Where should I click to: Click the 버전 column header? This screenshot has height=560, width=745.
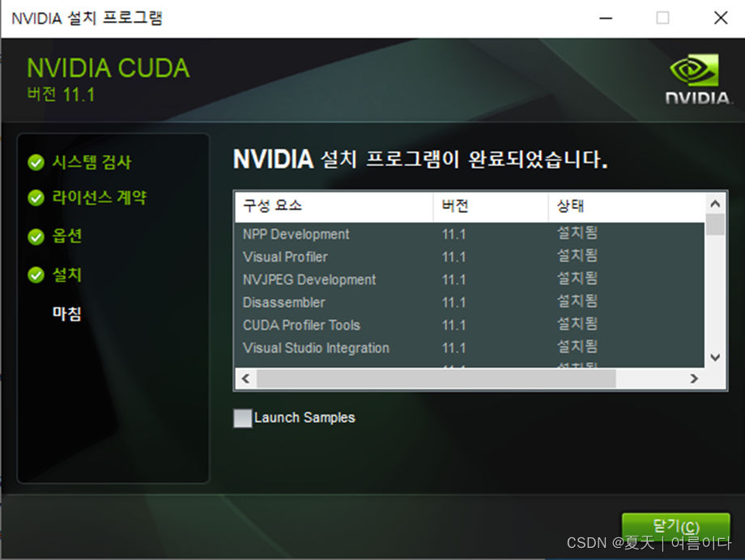point(491,206)
